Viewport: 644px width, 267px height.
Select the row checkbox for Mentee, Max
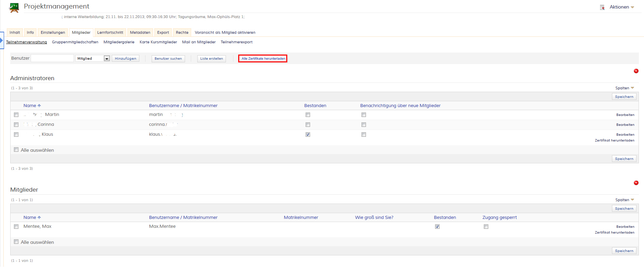pyautogui.click(x=16, y=226)
